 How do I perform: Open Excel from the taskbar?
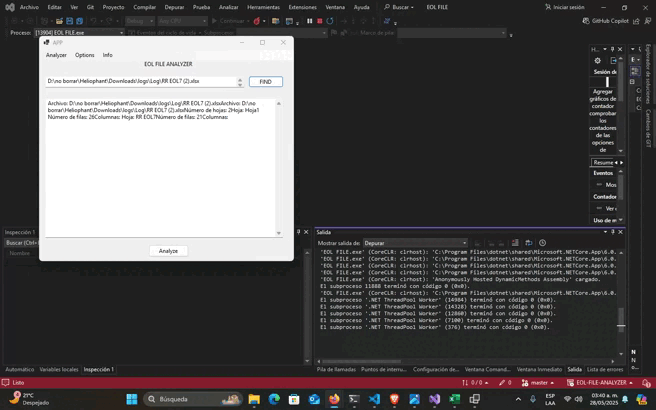[454, 399]
